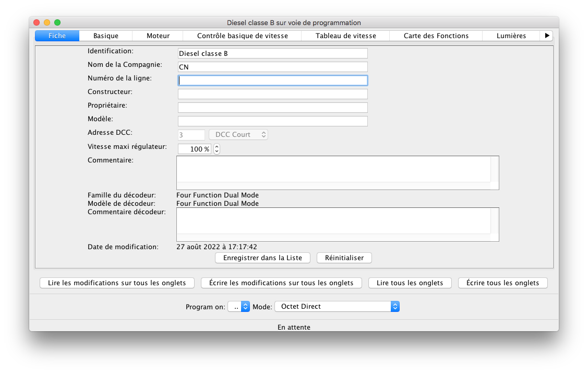Open Contrôle basique de vitesse tab

click(242, 36)
